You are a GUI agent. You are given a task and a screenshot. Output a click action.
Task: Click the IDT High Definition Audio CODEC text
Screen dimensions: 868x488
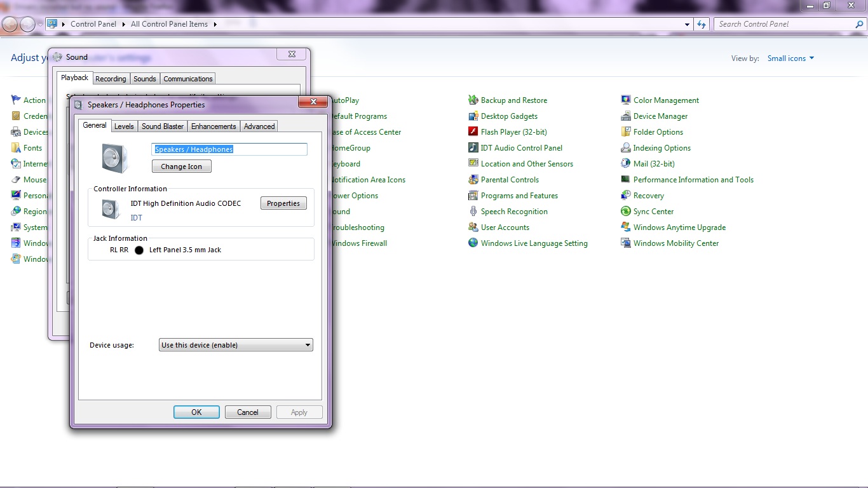click(186, 203)
